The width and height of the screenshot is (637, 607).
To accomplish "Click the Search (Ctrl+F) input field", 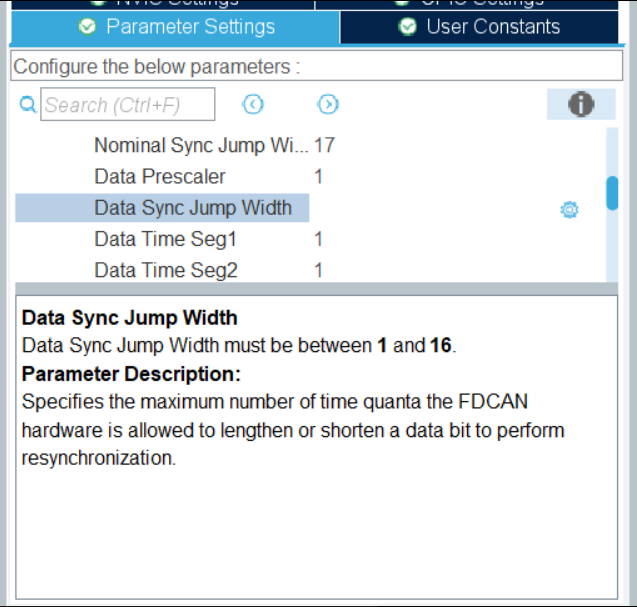I will tap(128, 104).
